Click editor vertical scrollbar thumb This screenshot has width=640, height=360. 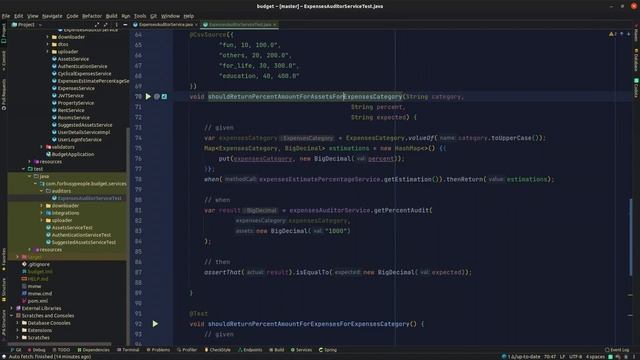click(631, 237)
